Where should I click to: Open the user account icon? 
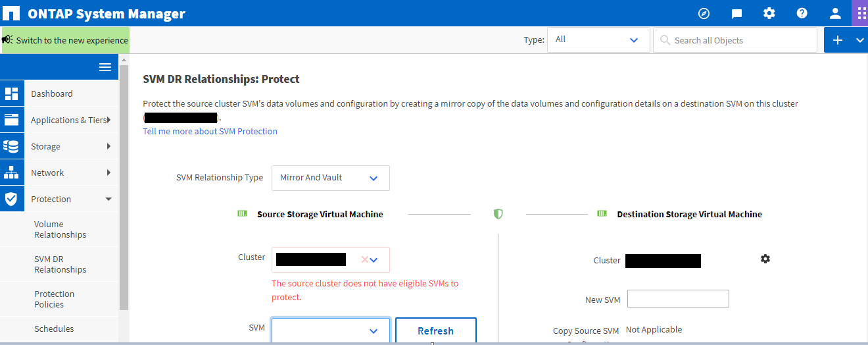coord(834,13)
